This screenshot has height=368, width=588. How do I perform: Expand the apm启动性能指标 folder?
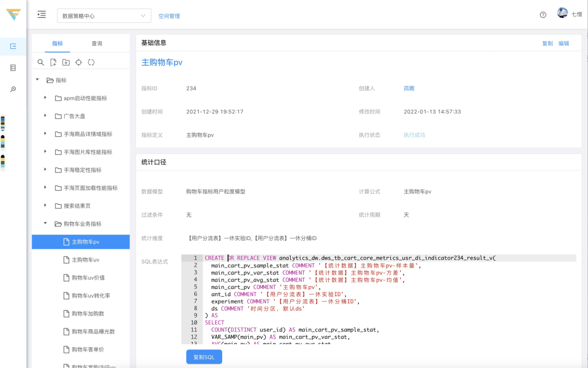45,98
